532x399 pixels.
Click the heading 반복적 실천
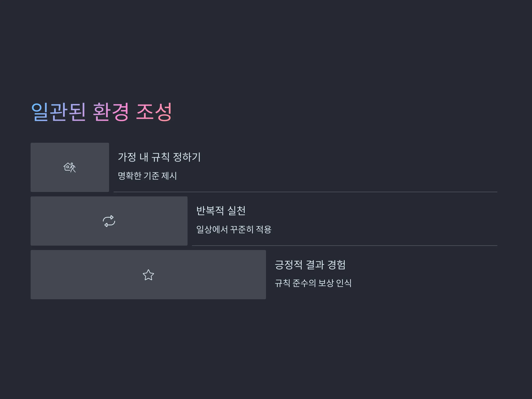click(x=221, y=211)
